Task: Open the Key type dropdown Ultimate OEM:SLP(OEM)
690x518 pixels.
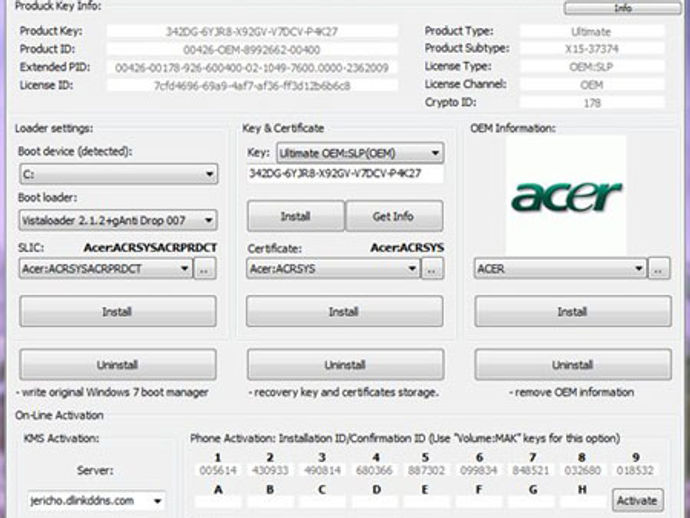Action: [360, 153]
